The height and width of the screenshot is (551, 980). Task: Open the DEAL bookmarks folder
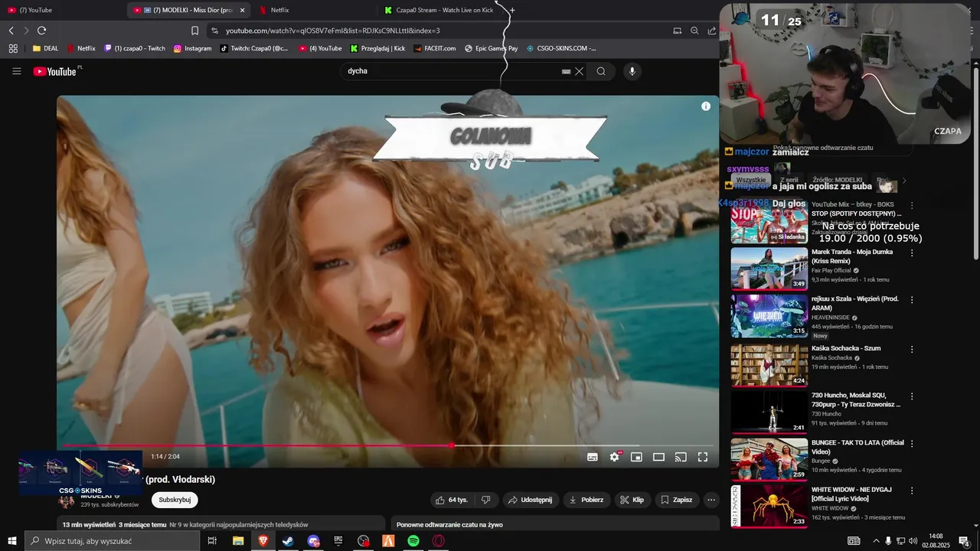coord(45,48)
